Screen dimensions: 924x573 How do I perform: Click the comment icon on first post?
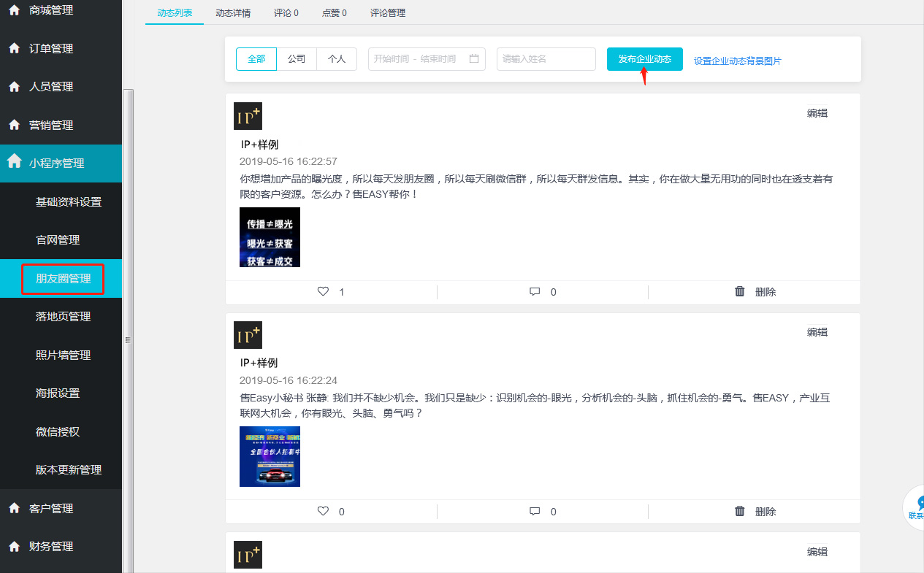click(535, 291)
